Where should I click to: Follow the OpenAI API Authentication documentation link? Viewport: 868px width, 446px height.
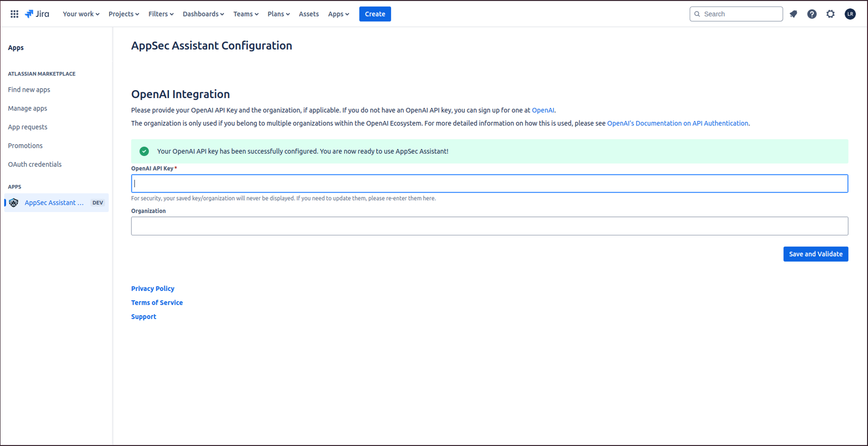point(677,123)
